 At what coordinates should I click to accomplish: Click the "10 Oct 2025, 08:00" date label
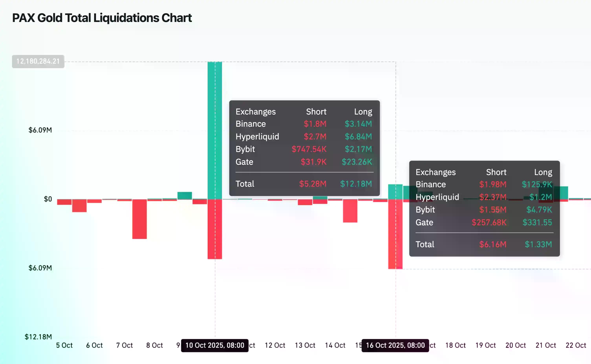point(215,345)
